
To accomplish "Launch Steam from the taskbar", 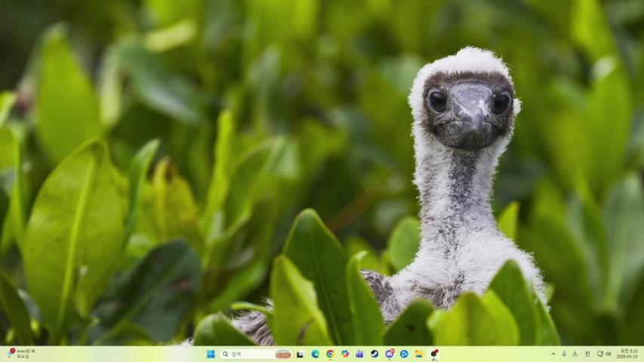I will click(x=374, y=354).
